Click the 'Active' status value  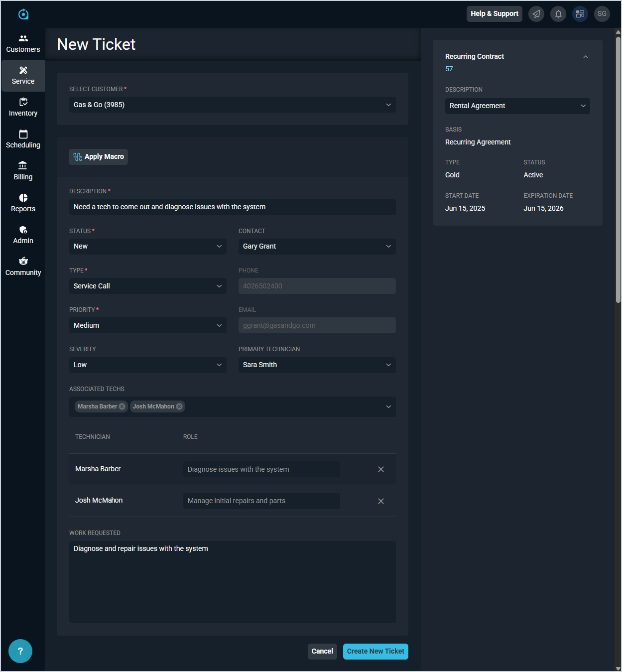click(533, 175)
